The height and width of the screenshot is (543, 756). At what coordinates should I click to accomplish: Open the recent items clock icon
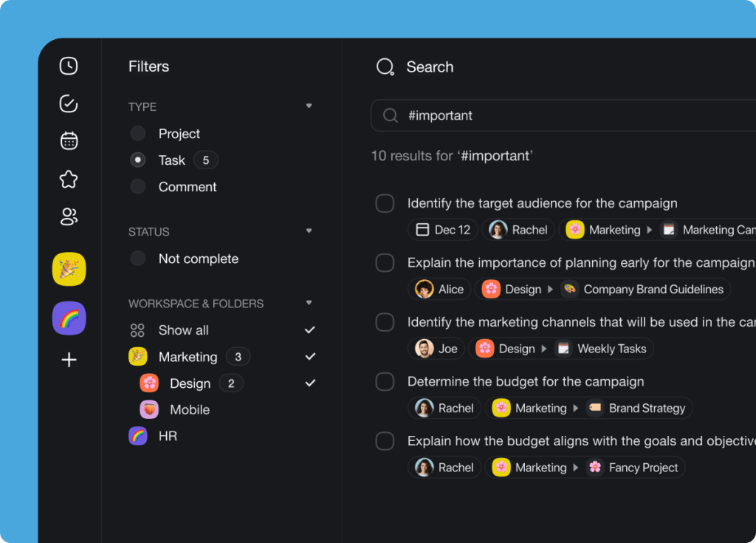[x=68, y=66]
